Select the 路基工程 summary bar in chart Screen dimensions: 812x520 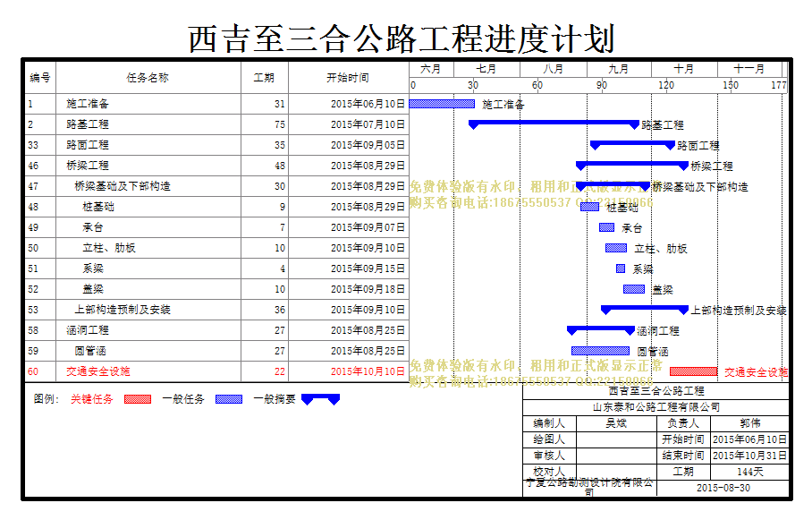[554, 124]
